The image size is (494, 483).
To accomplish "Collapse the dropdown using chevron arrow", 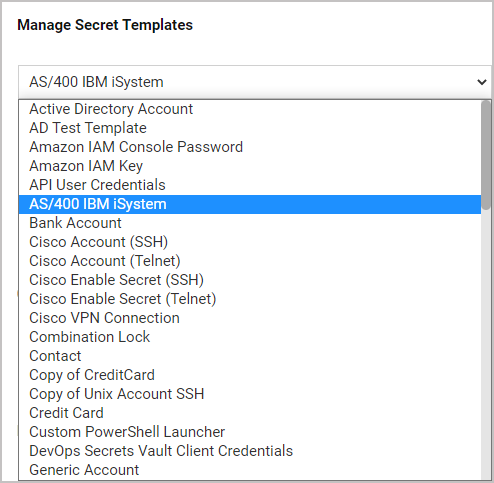I will coord(482,82).
